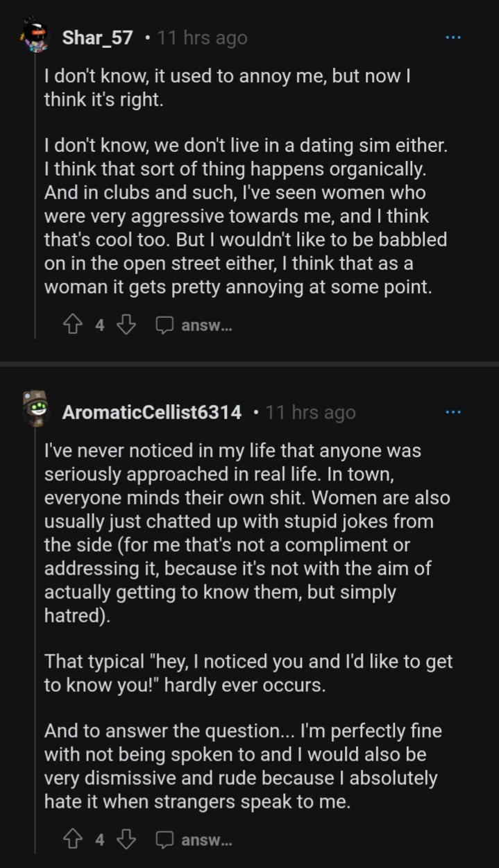Open three-dot options menu for AromaticCellist6314's comment
The image size is (499, 868).
[453, 411]
